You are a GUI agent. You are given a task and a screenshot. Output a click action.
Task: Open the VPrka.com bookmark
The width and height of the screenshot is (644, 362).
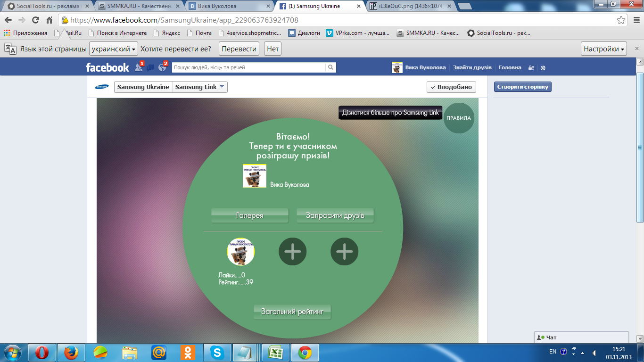358,33
